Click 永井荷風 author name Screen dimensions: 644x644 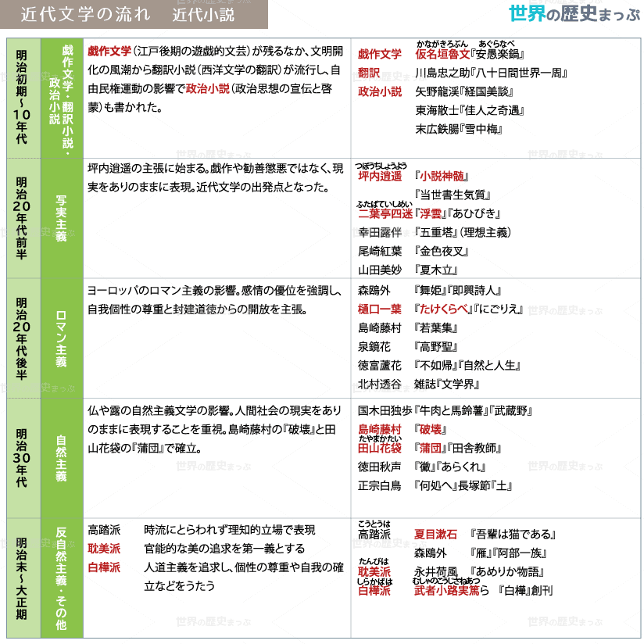coord(436,572)
